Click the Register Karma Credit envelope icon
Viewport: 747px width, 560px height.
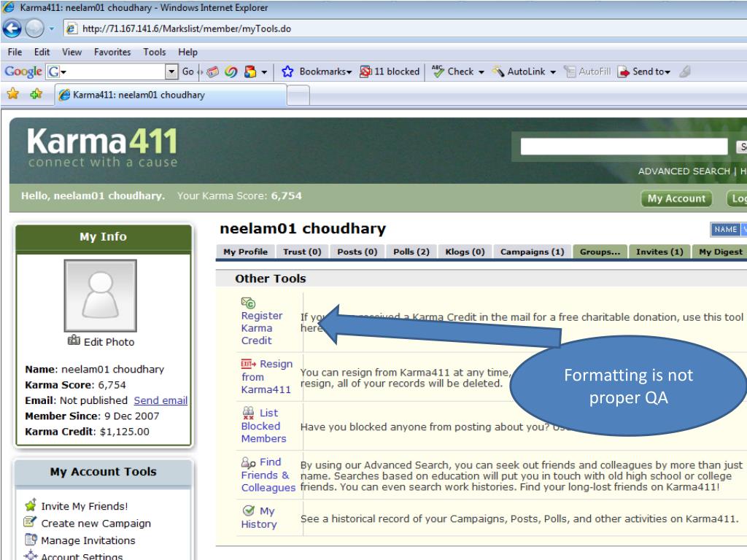pyautogui.click(x=248, y=303)
